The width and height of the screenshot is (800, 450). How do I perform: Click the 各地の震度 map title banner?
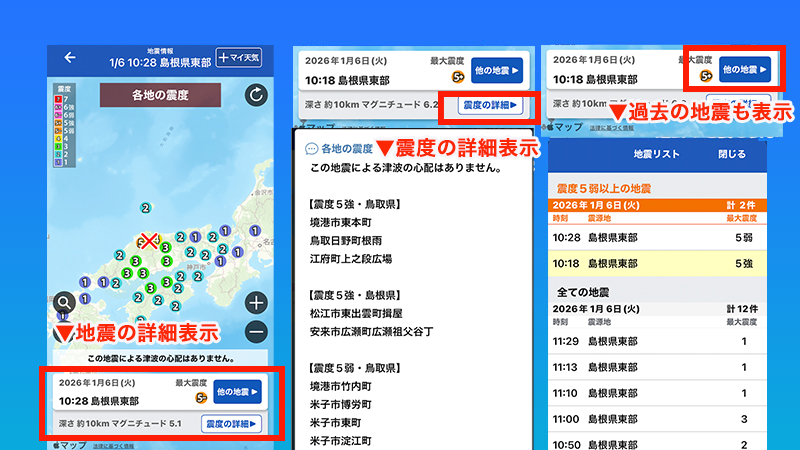click(x=161, y=97)
